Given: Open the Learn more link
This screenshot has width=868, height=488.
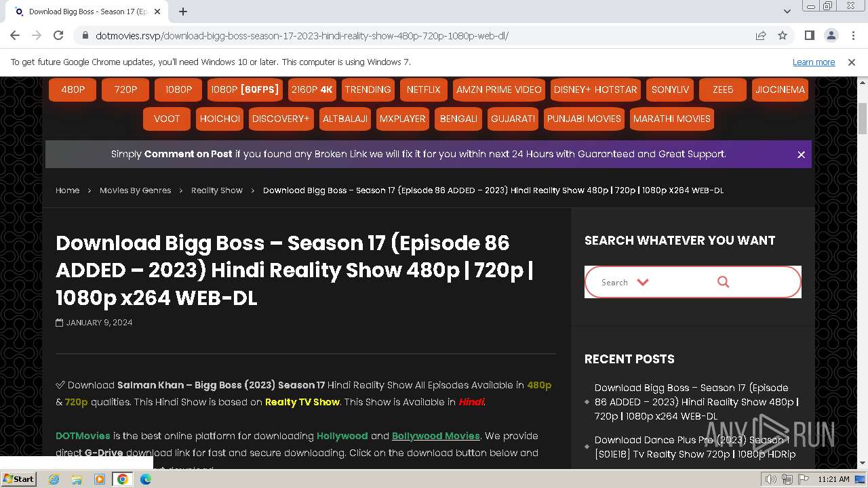Looking at the screenshot, I should (x=814, y=62).
